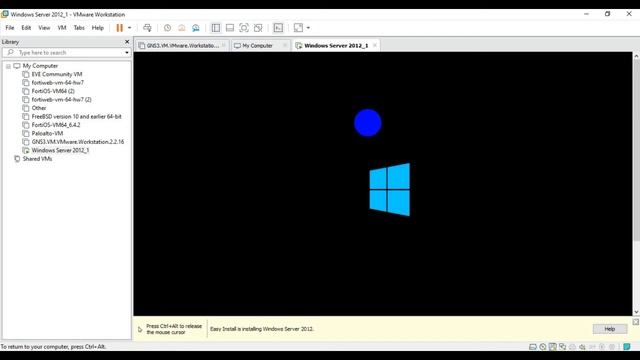The height and width of the screenshot is (360, 640).
Task: Click the VMware Workstation title bar icon
Action: [5, 14]
